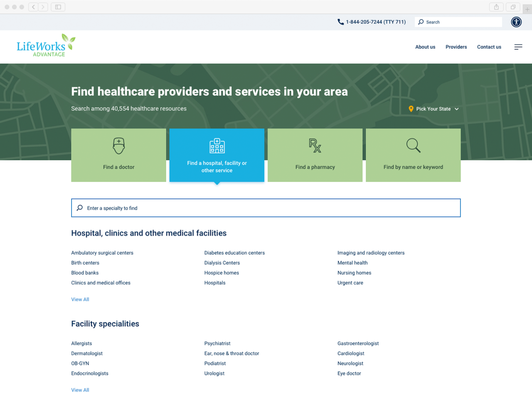Open the About us menu item

(425, 47)
